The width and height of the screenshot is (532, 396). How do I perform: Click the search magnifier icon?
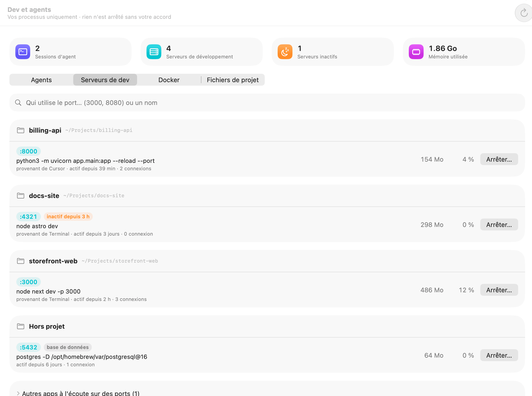(x=18, y=102)
